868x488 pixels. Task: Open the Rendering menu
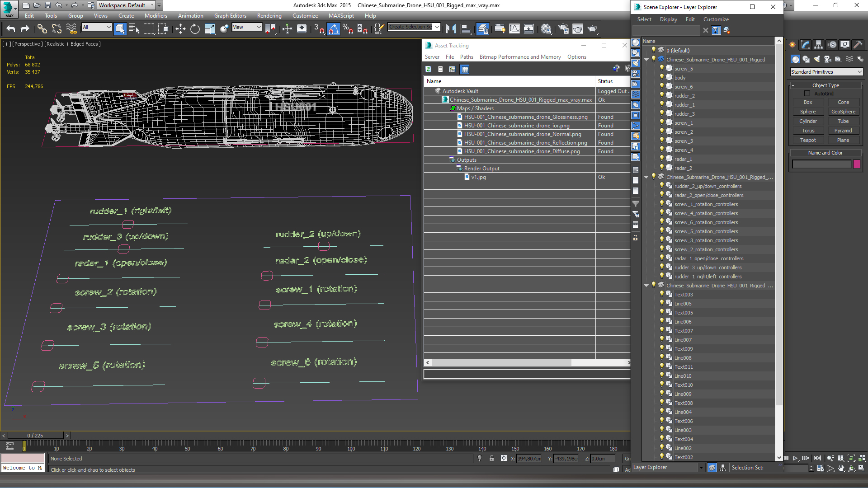(x=269, y=16)
